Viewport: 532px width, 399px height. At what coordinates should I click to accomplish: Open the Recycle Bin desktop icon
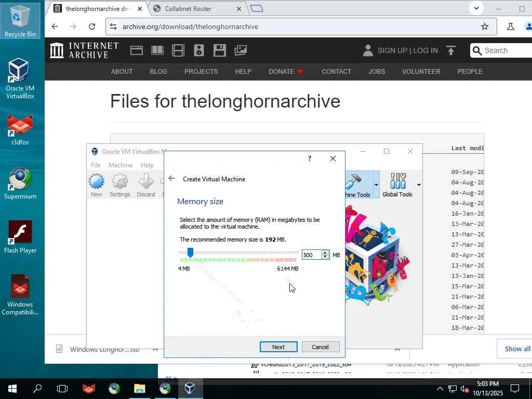pyautogui.click(x=20, y=20)
